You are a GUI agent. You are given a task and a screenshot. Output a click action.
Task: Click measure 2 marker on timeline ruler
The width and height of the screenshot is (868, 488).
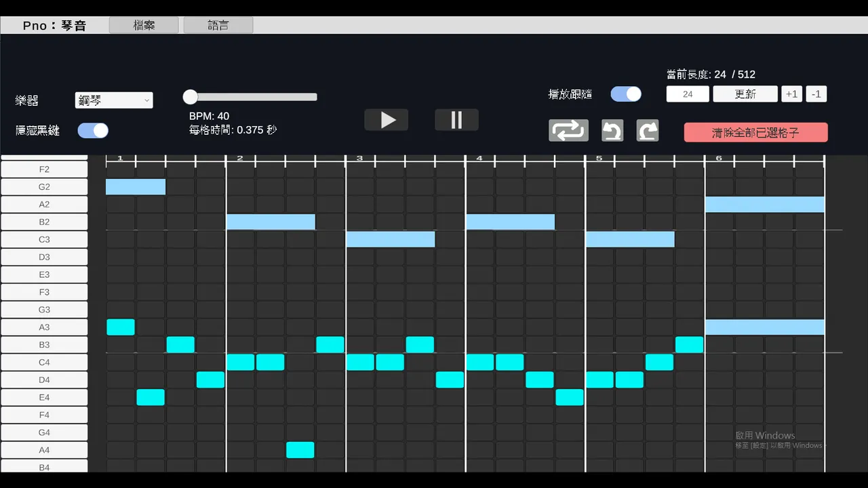point(240,159)
